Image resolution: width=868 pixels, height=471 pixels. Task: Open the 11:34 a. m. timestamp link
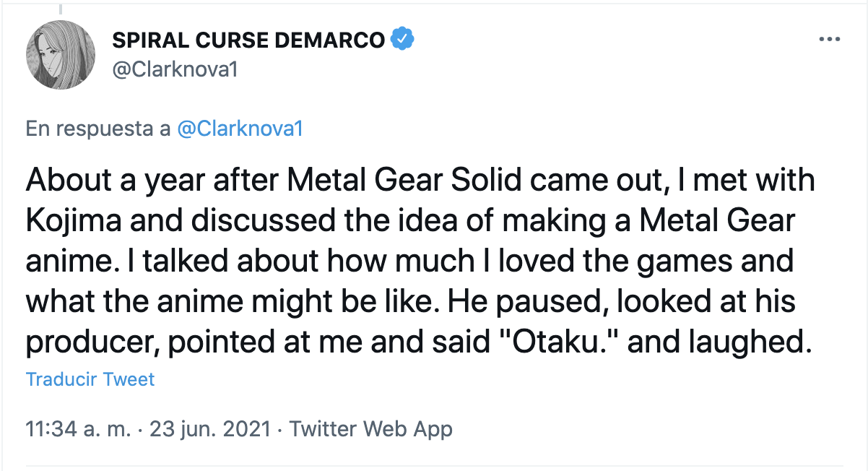pyautogui.click(x=79, y=429)
